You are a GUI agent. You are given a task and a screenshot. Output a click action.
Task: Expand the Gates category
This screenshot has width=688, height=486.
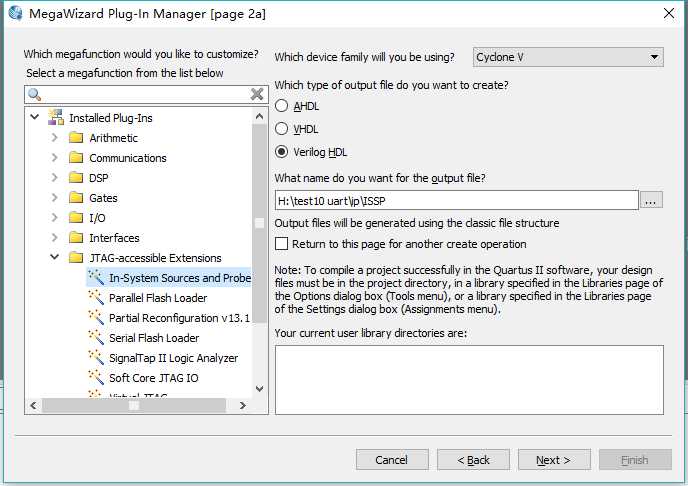click(54, 197)
